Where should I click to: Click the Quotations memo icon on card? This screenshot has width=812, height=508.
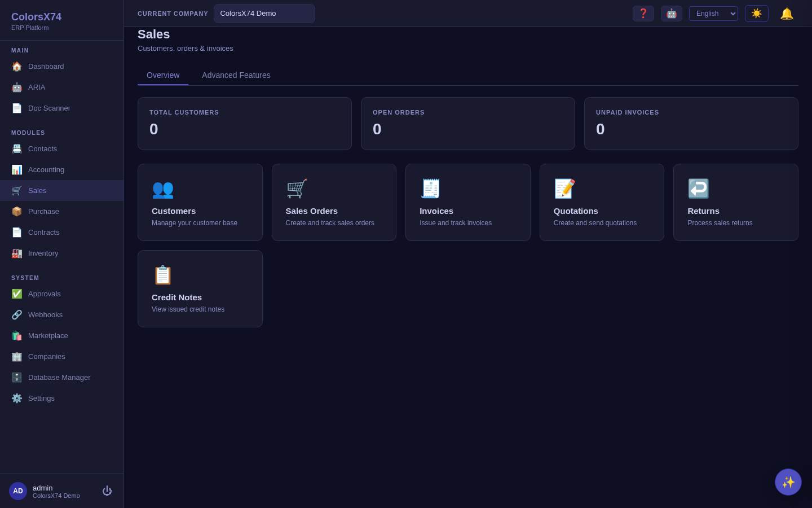point(564,189)
